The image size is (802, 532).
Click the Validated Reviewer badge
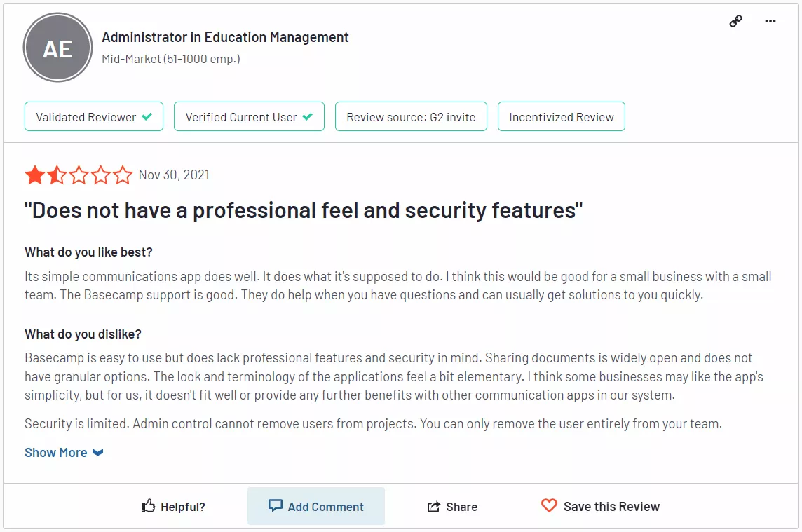click(94, 116)
